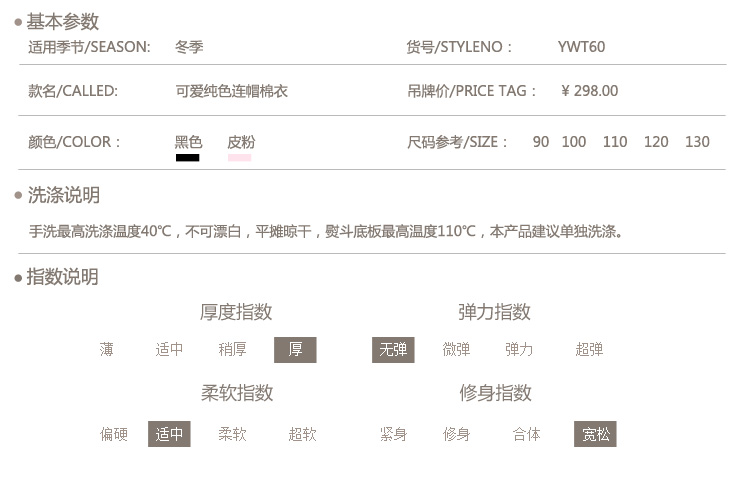
Task: Choose the 超弹 elasticity option
Action: (589, 350)
